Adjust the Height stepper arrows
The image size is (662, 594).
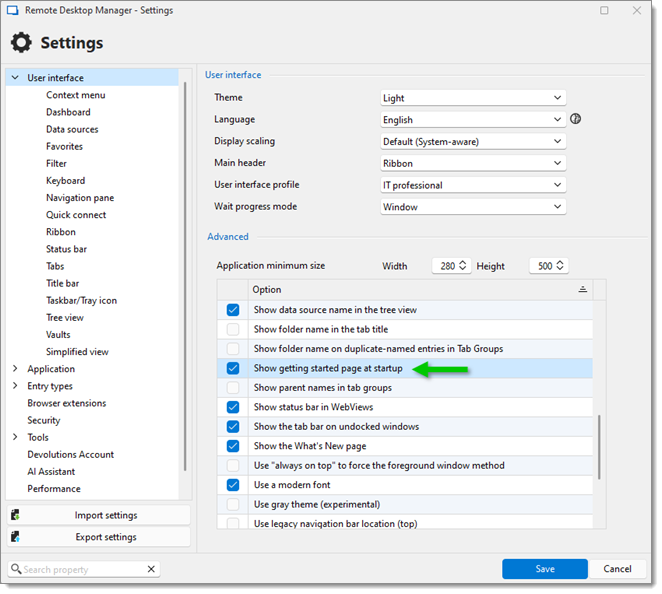point(560,266)
